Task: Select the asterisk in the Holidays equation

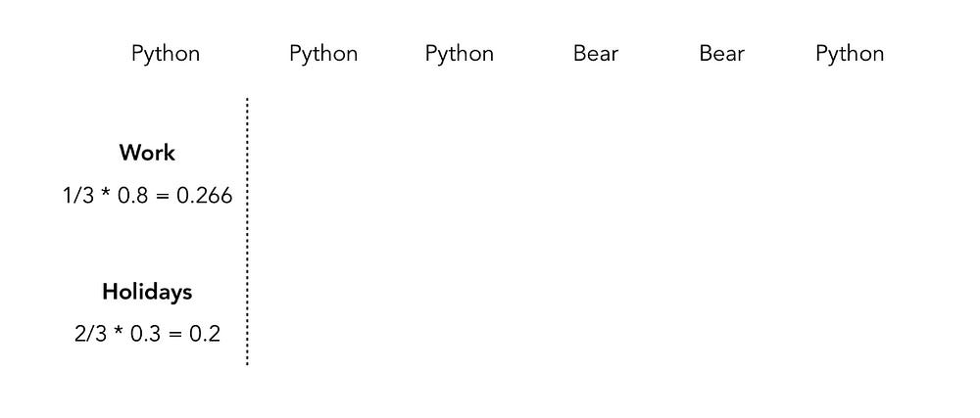Action: pyautogui.click(x=119, y=332)
